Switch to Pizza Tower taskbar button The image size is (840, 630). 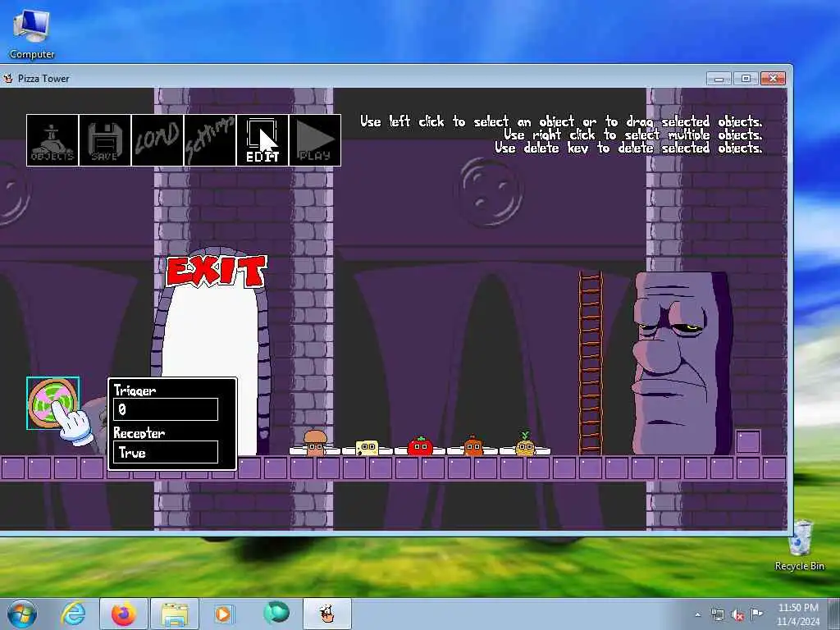pos(327,614)
